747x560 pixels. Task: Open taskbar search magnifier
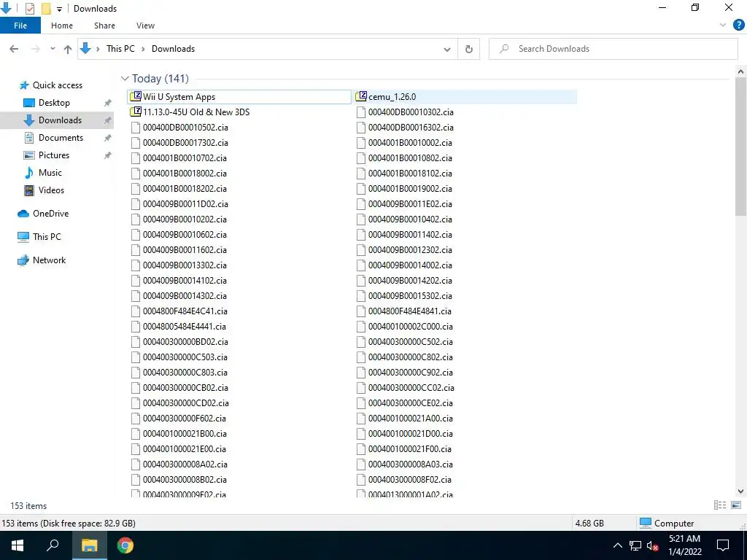[x=53, y=545]
